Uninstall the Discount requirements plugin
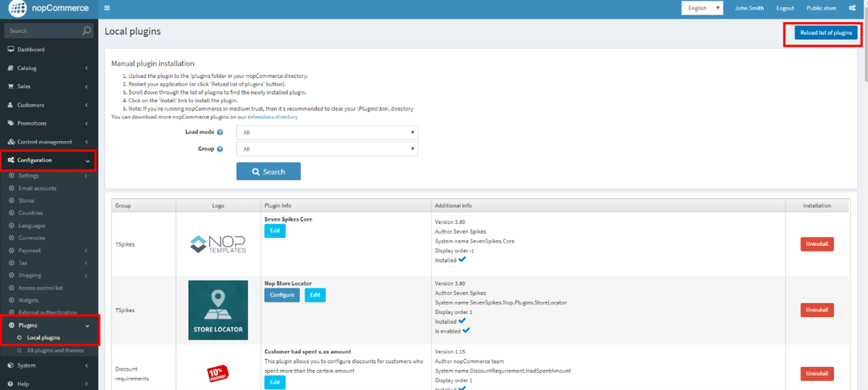868x390 pixels. click(x=817, y=374)
